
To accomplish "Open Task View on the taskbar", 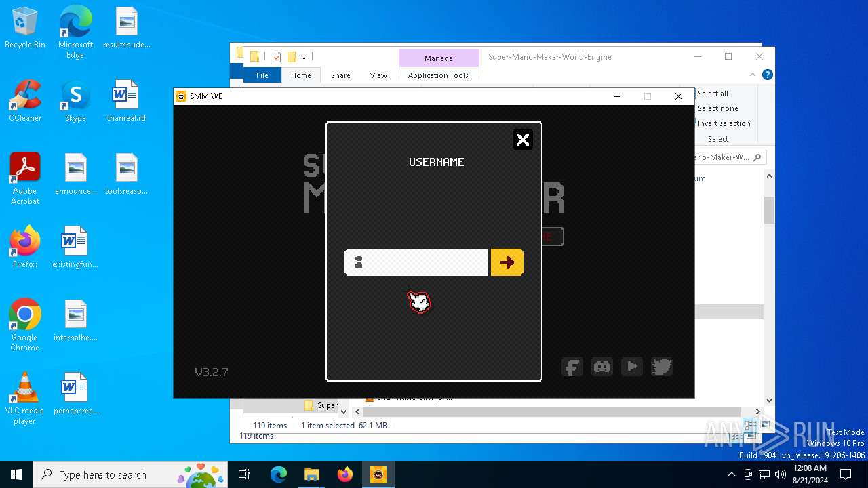I will [x=244, y=474].
